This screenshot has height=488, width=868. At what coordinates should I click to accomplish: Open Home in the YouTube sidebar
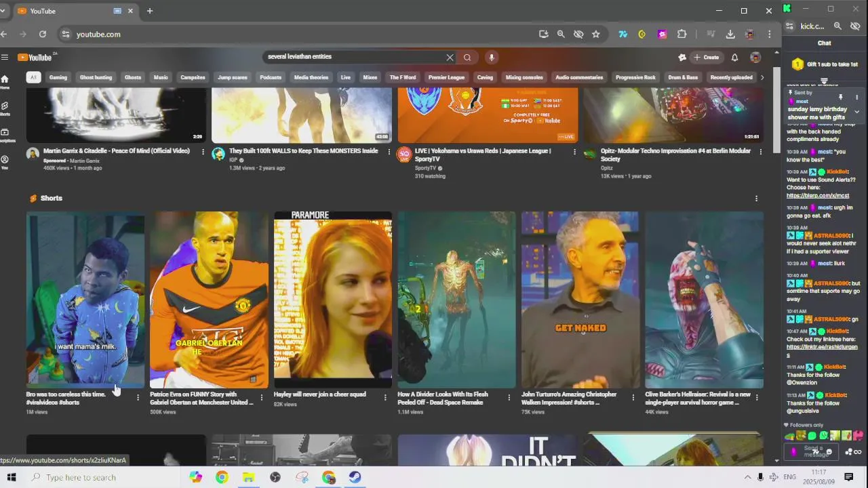point(5,82)
